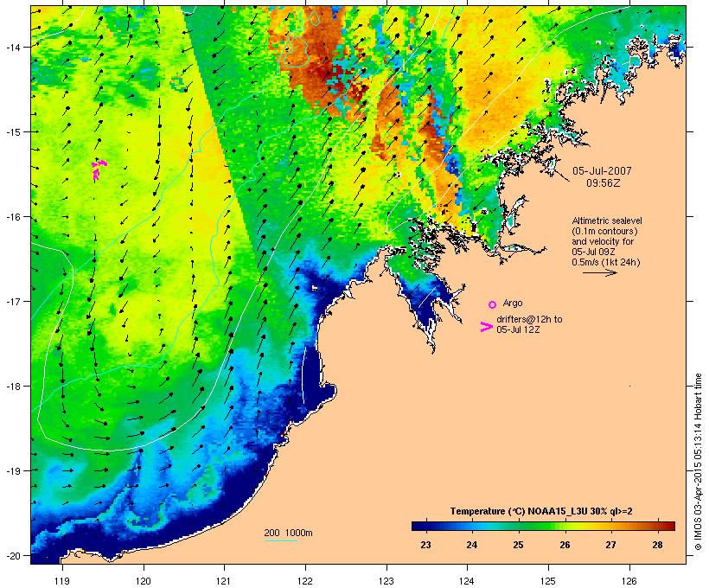709x588 pixels.
Task: Click the colorbar tick label '24'
Action: point(471,545)
